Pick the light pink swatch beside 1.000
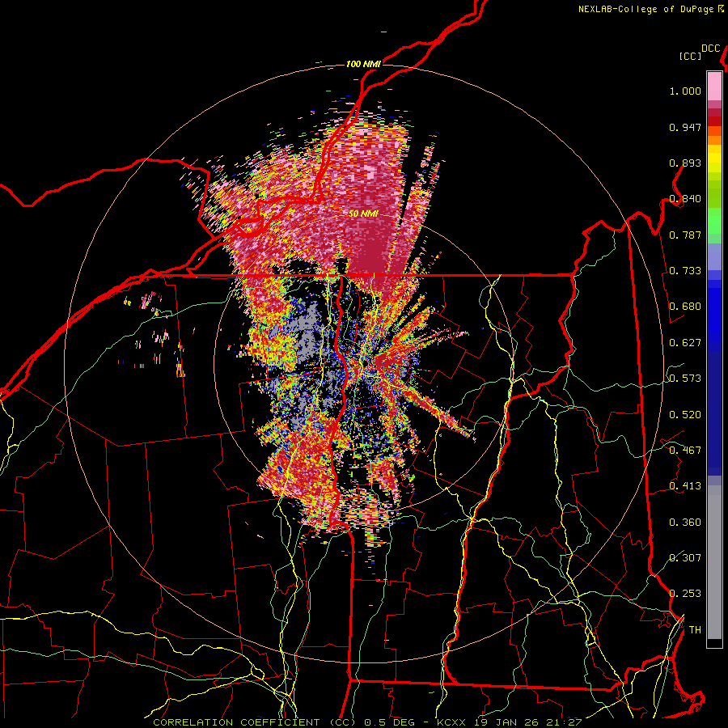 pyautogui.click(x=714, y=86)
